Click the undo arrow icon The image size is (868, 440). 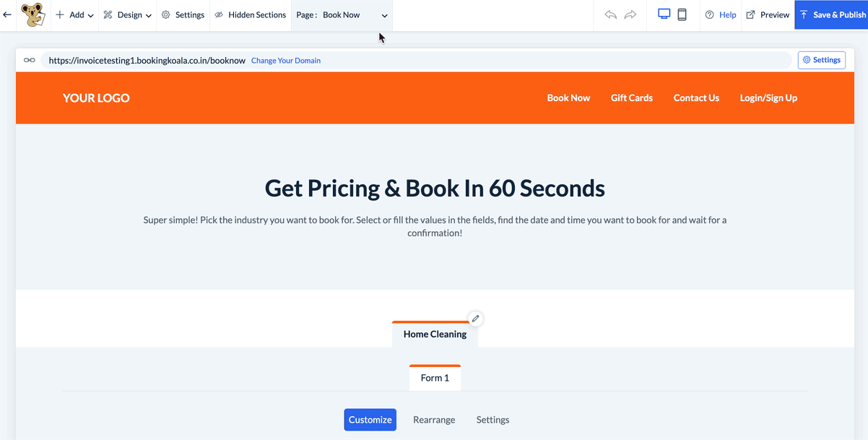pos(610,14)
